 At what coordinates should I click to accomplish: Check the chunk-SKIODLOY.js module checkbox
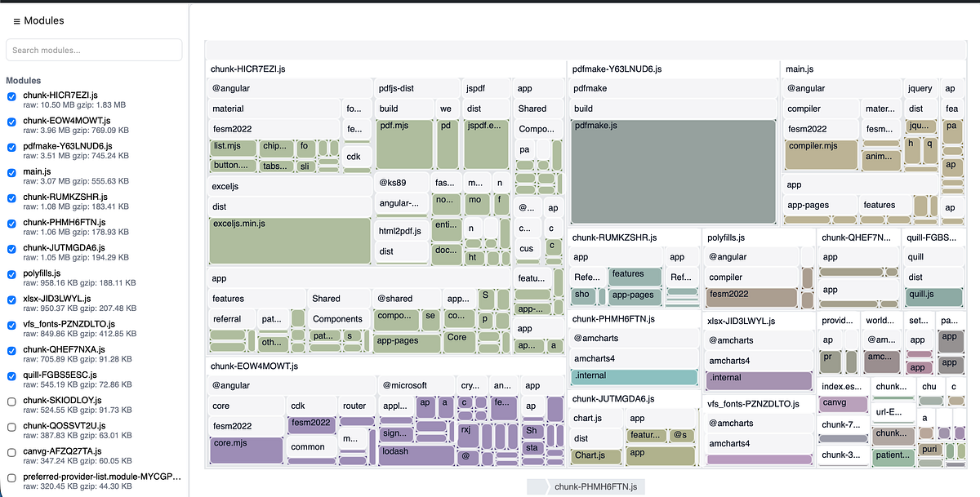tap(11, 402)
